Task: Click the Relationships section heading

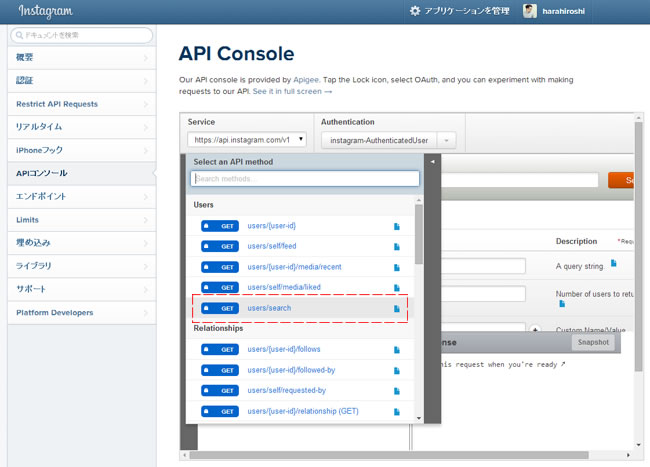Action: pos(218,328)
